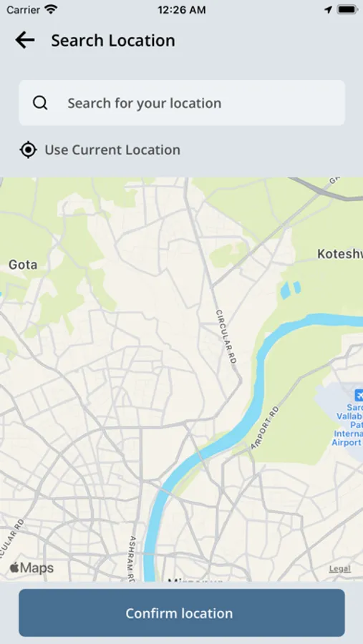Click the Gota label on map
Viewport: 363px width, 644px height.
[23, 265]
